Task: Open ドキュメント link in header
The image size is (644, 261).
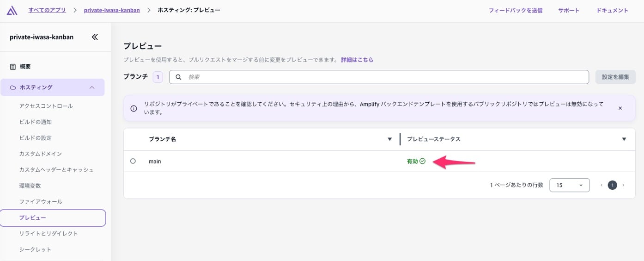Action: coord(612,10)
